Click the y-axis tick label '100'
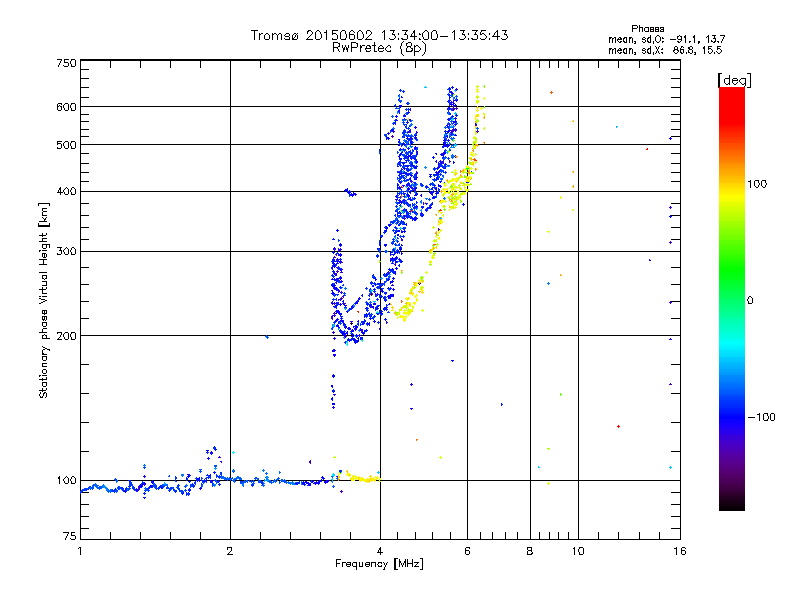The image size is (800, 600). click(x=67, y=481)
